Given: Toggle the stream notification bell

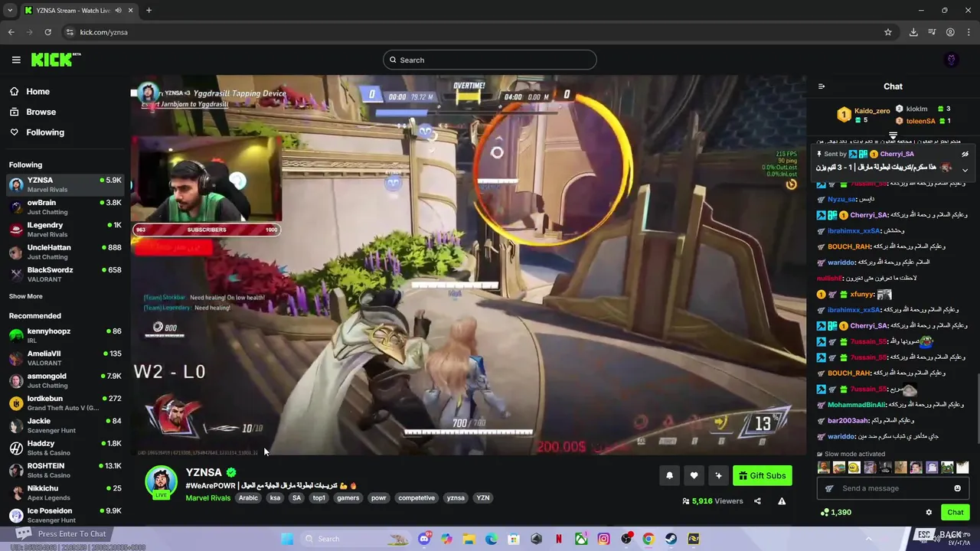Looking at the screenshot, I should [669, 476].
